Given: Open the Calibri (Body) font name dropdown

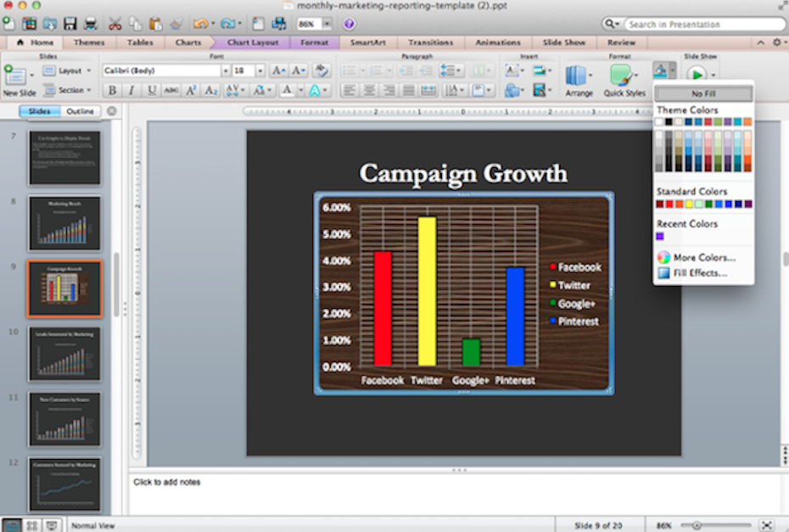Looking at the screenshot, I should [x=224, y=71].
